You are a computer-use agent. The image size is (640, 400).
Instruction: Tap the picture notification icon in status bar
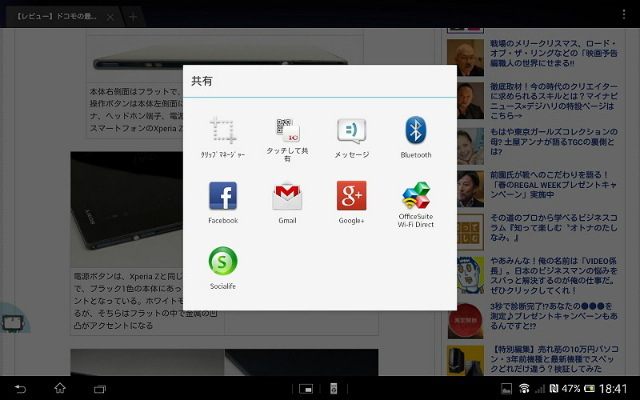[506, 389]
